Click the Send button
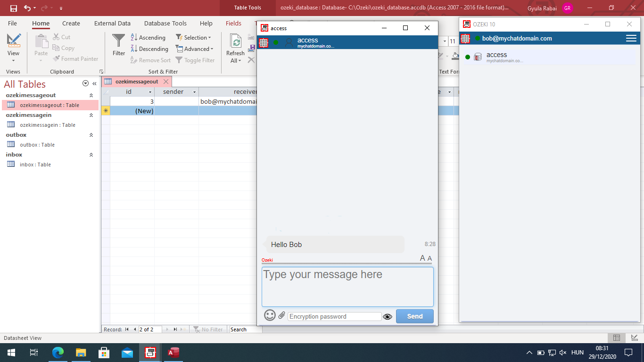 click(x=415, y=316)
